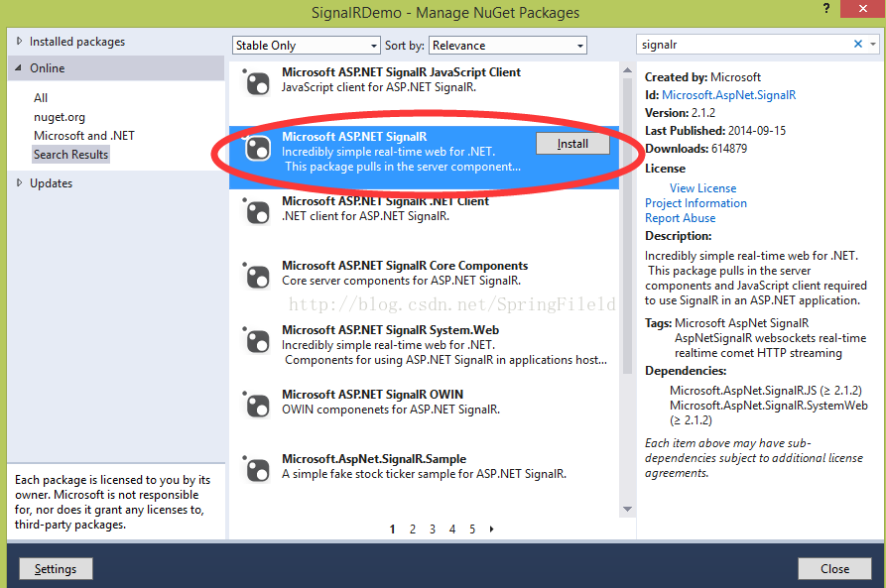Click the Microsoft.AspNet.SignalR.JS dependency entry

[x=766, y=391]
